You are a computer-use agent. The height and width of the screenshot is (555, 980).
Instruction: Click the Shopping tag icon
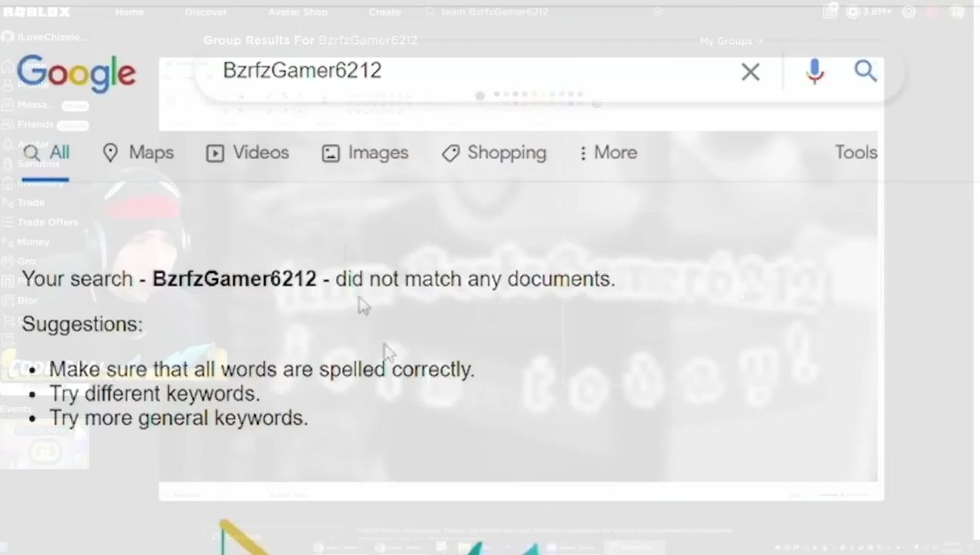click(451, 153)
